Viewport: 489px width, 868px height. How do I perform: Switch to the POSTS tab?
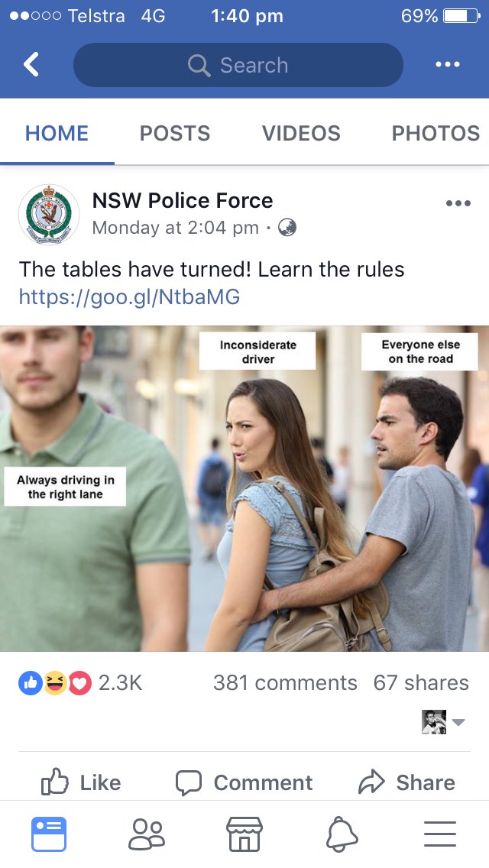pos(175,133)
